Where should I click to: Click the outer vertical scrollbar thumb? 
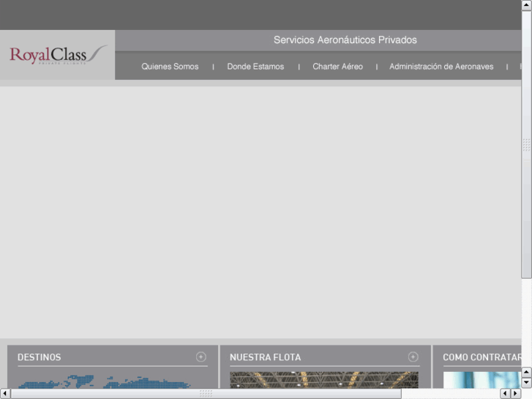[527, 145]
